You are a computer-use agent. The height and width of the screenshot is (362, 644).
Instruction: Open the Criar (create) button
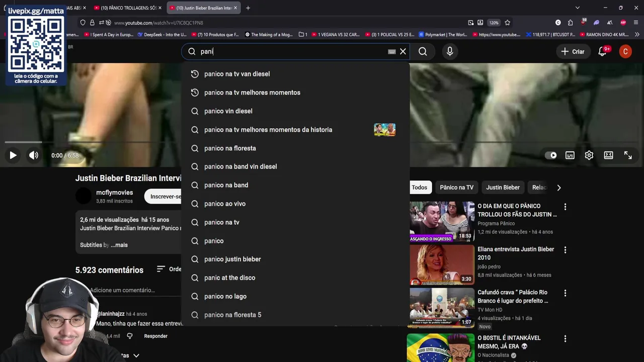click(x=573, y=51)
